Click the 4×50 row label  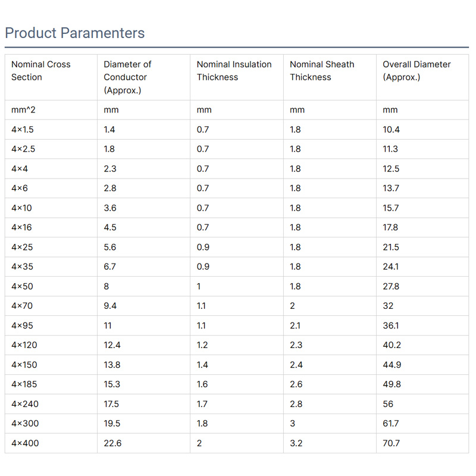(x=23, y=287)
